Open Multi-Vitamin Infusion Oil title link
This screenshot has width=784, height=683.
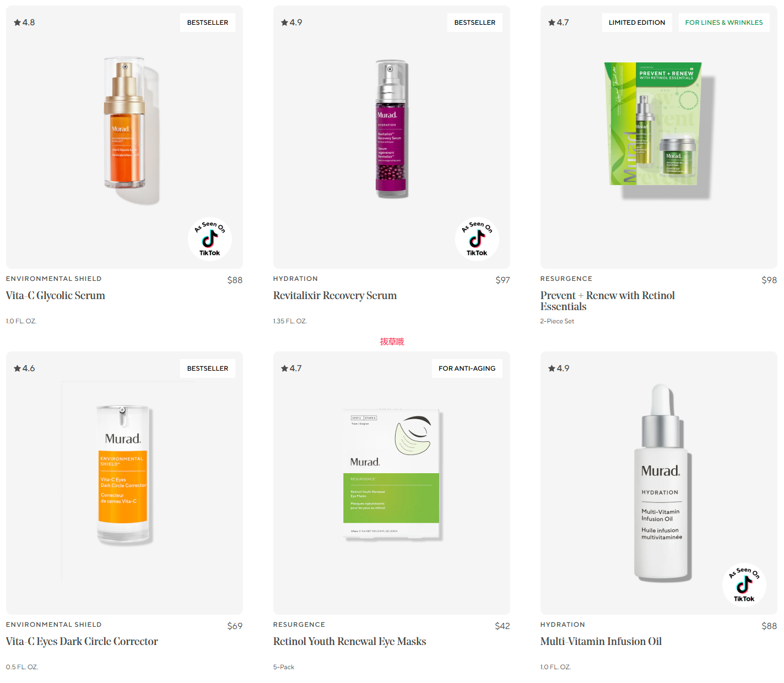coord(601,641)
